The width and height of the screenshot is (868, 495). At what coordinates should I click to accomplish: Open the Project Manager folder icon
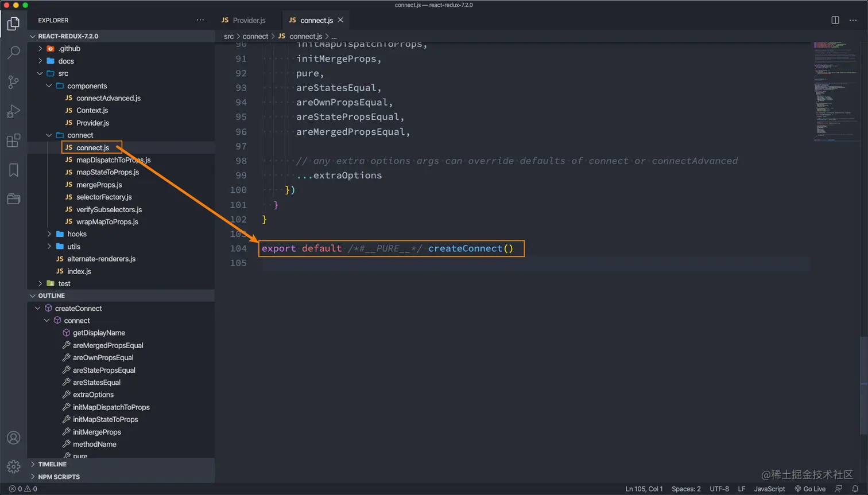point(13,199)
